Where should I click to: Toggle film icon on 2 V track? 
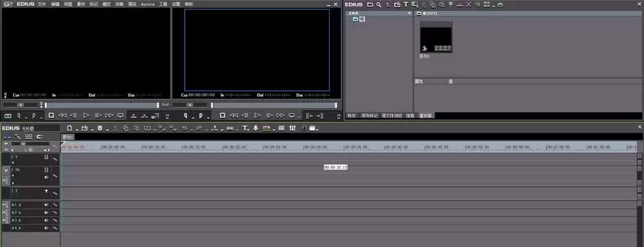(x=46, y=157)
